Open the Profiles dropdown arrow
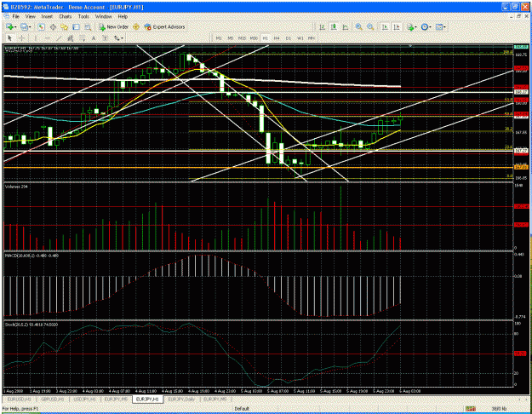 click(30, 26)
